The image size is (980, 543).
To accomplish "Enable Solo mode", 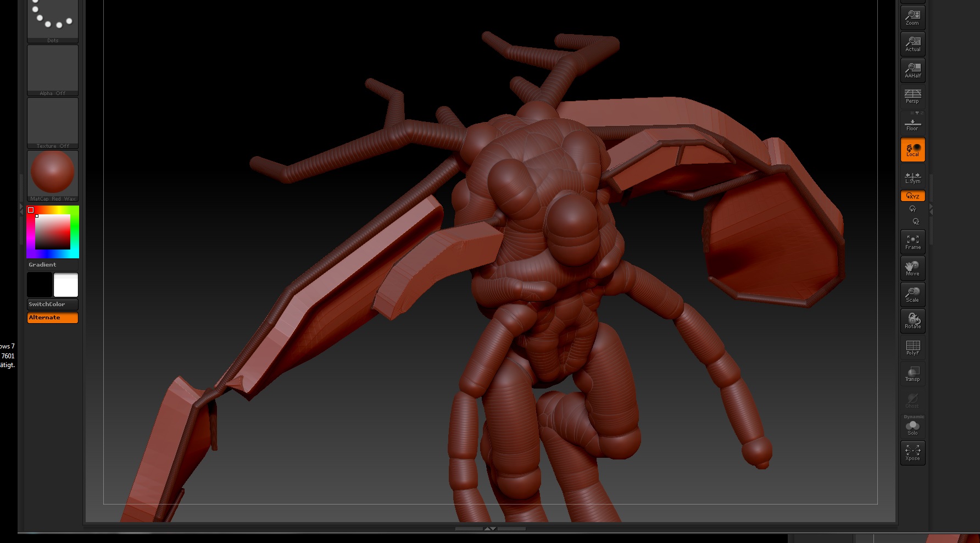I will tap(912, 426).
